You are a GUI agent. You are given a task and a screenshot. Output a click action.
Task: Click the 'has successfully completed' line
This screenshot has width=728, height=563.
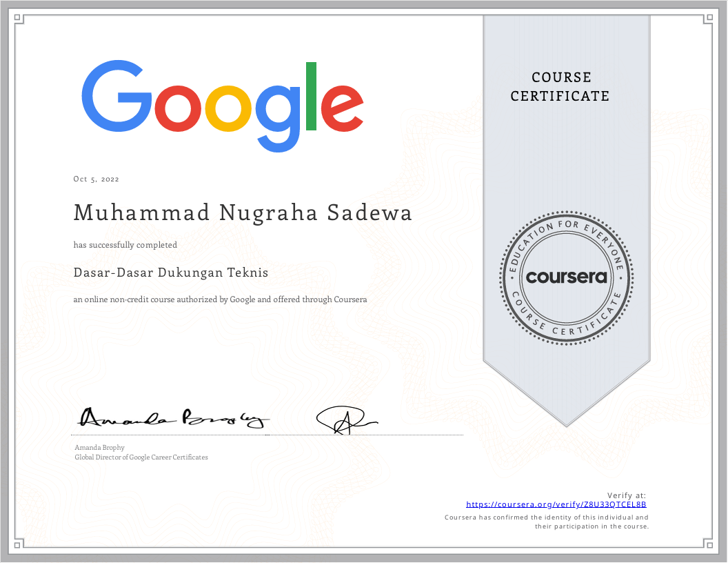point(125,244)
